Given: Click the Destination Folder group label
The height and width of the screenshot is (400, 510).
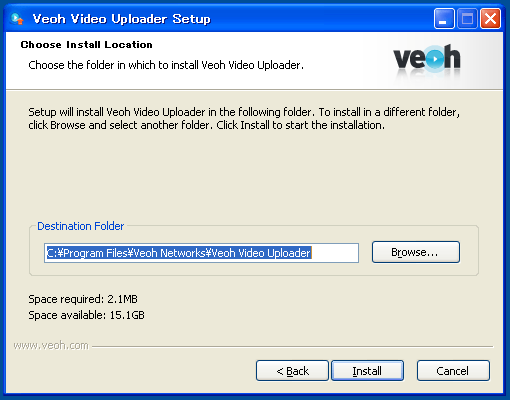Looking at the screenshot, I should click(x=80, y=226).
